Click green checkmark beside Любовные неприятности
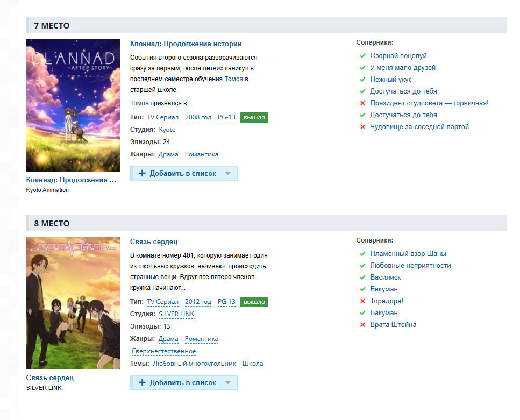520x420 pixels. (362, 266)
